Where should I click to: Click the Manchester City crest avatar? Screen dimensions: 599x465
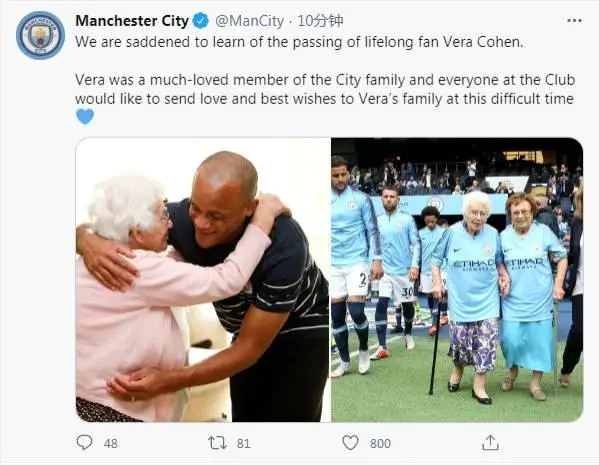point(40,35)
